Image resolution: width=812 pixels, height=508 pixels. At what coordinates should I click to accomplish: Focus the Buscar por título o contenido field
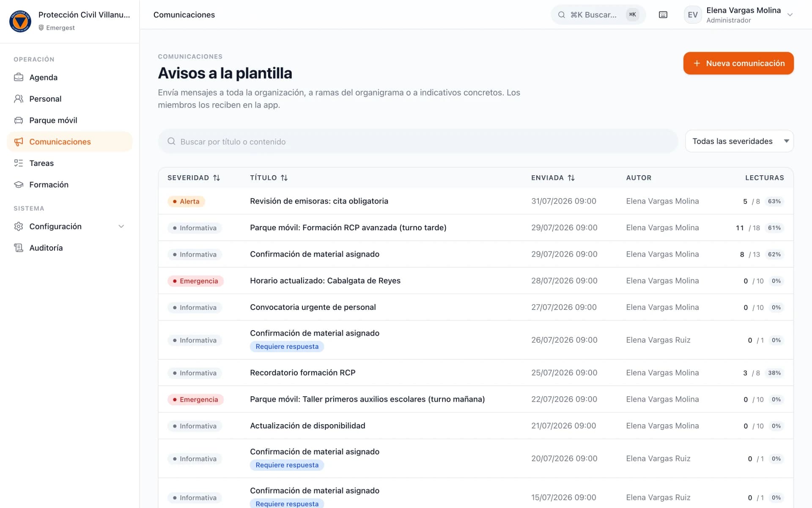point(418,141)
